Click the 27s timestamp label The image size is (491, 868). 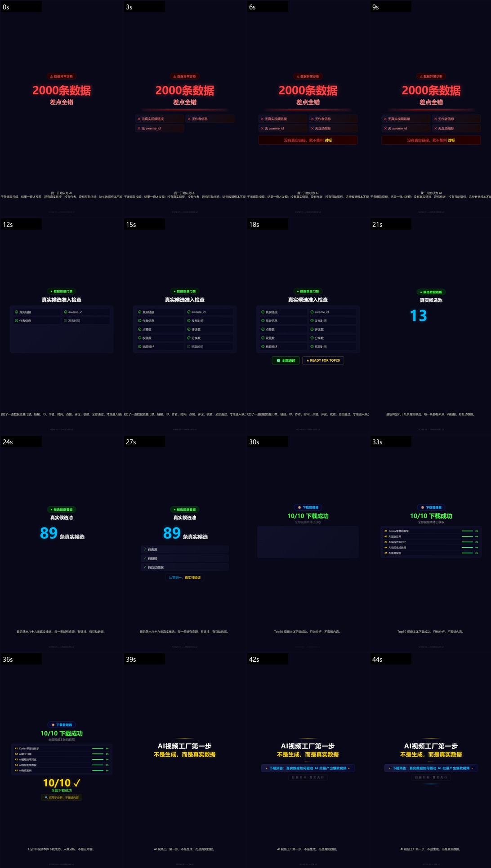click(x=131, y=442)
